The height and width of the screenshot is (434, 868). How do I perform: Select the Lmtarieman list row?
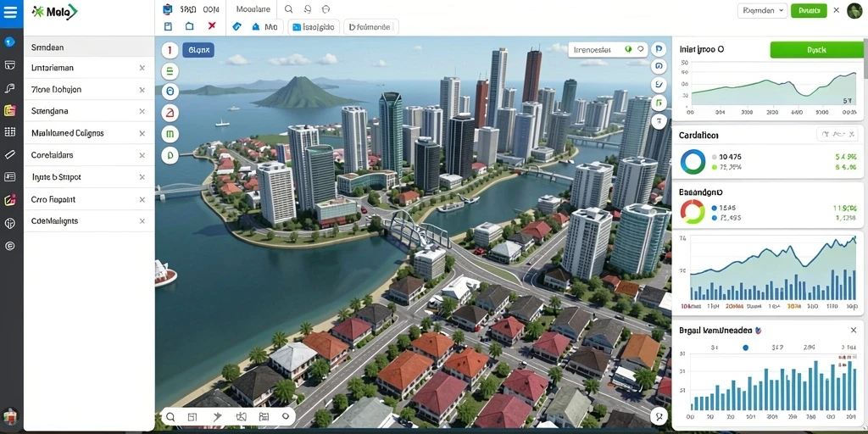88,68
